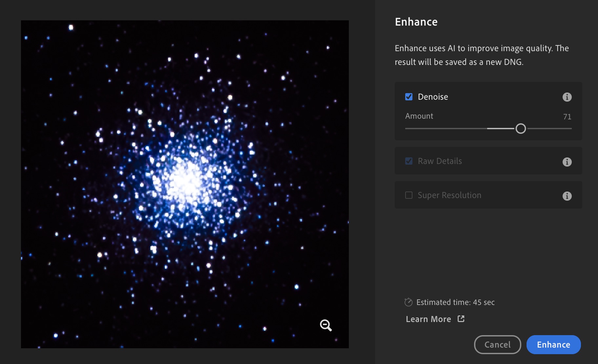Click the slider track left of the handle
The width and height of the screenshot is (598, 364).
click(459, 129)
